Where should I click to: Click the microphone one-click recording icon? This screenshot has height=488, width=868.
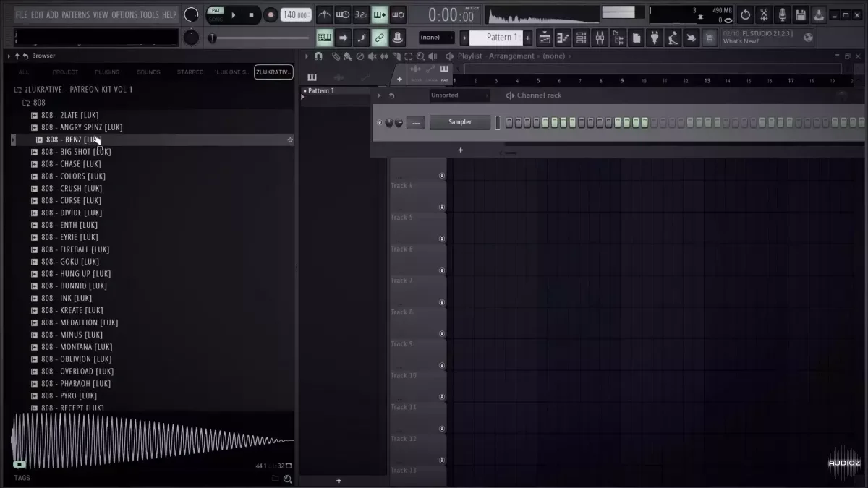click(x=782, y=14)
